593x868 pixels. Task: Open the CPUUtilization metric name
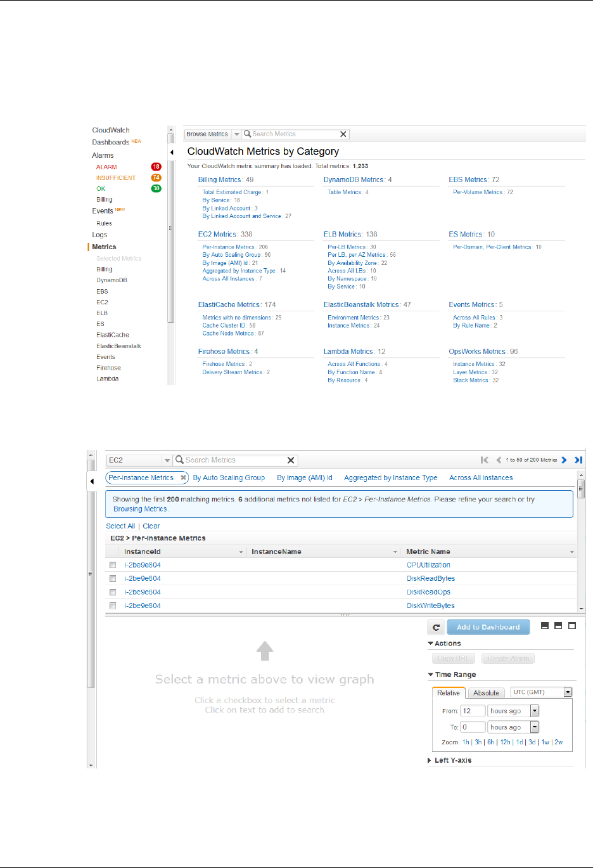point(428,565)
